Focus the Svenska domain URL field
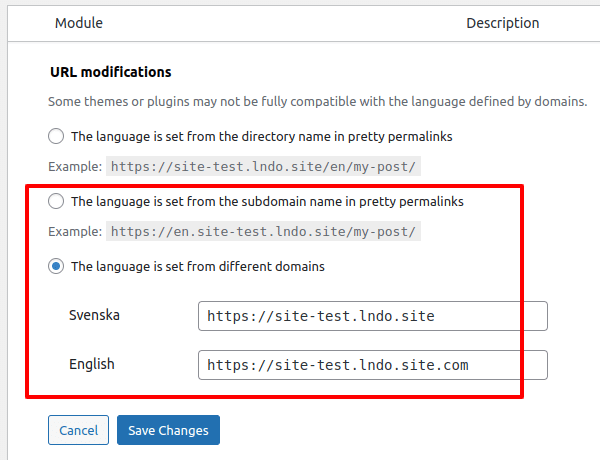Image resolution: width=600 pixels, height=460 pixels. 373,316
